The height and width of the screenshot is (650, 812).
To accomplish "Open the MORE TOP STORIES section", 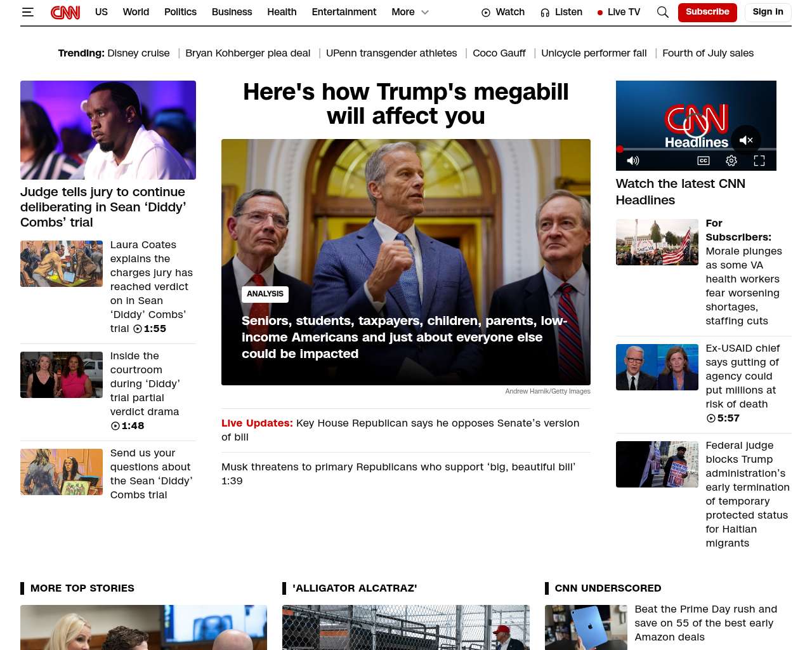I will point(82,588).
